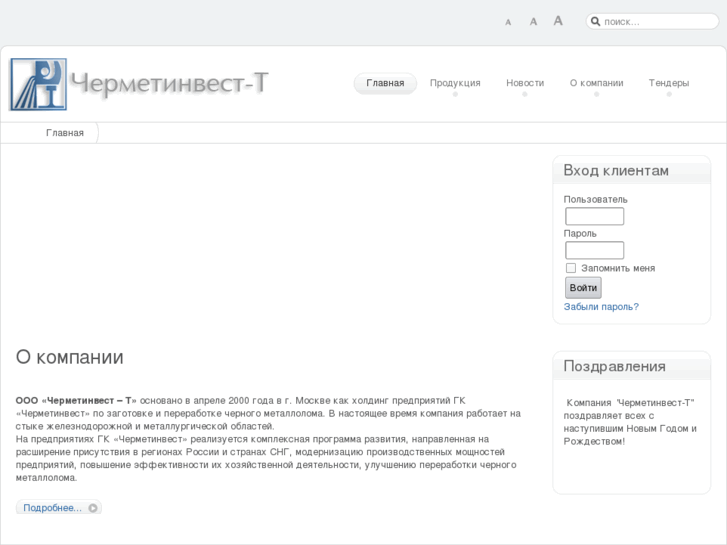The image size is (727, 545).
Task: Select the smallest font size A icon
Action: (x=508, y=22)
